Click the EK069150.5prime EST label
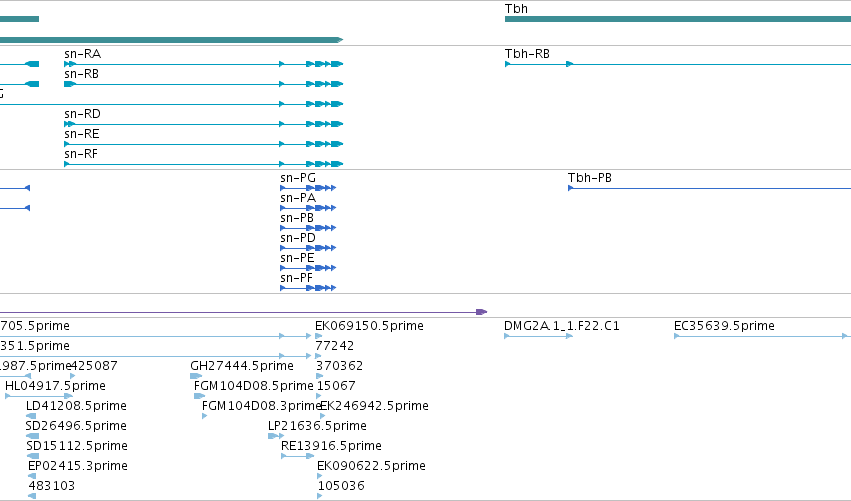This screenshot has width=851, height=501. point(369,326)
